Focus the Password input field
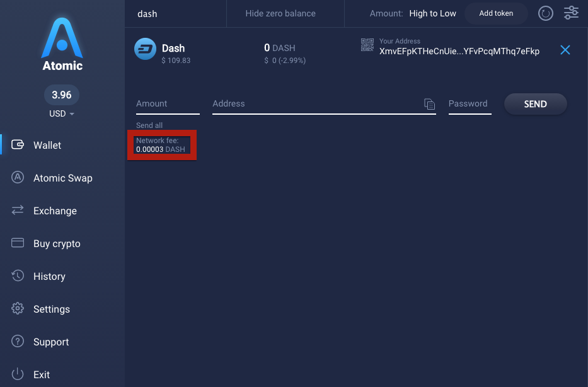Viewport: 588px width, 387px height. coord(470,104)
